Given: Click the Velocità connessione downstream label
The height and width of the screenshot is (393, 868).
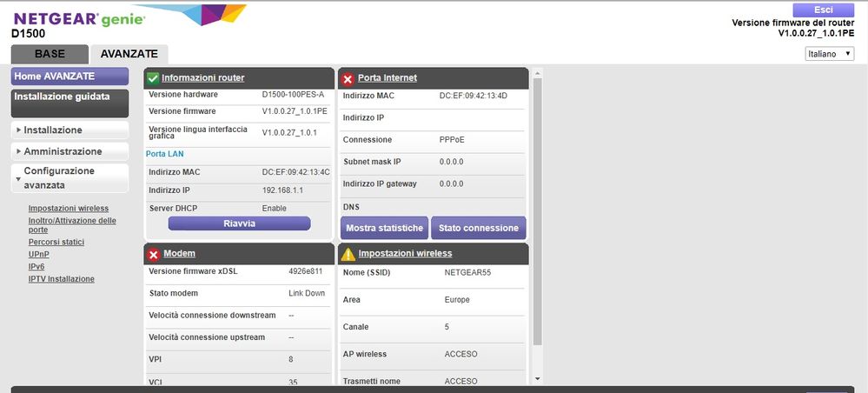Looking at the screenshot, I should tap(212, 315).
